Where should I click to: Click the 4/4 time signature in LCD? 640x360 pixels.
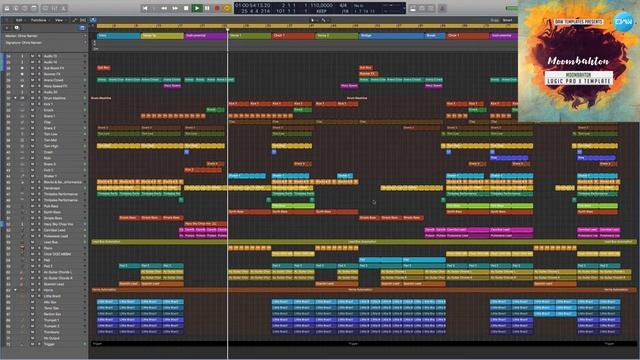coord(343,5)
